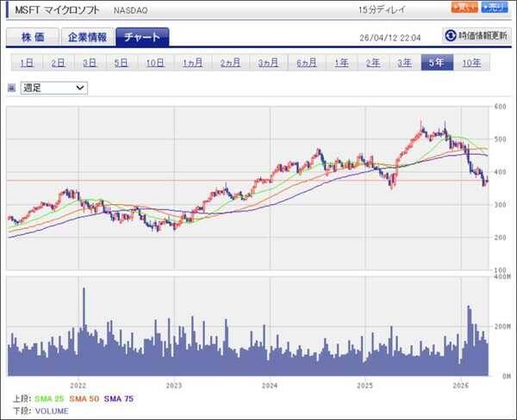
Task: Click the tallest volume bar in early 2022
Action: click(x=84, y=331)
